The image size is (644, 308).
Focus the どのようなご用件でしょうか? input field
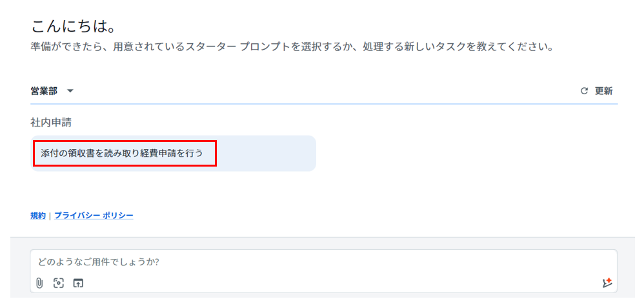(323, 262)
